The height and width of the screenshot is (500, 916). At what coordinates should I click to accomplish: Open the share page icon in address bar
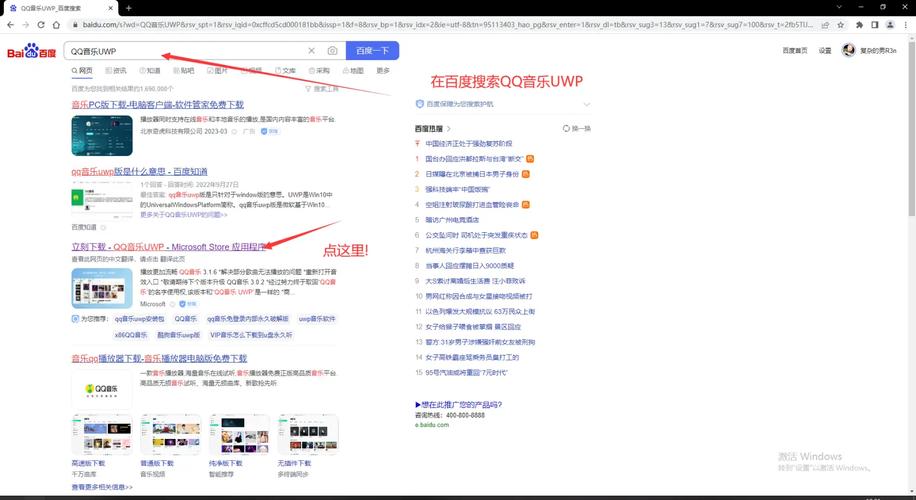[x=825, y=25]
